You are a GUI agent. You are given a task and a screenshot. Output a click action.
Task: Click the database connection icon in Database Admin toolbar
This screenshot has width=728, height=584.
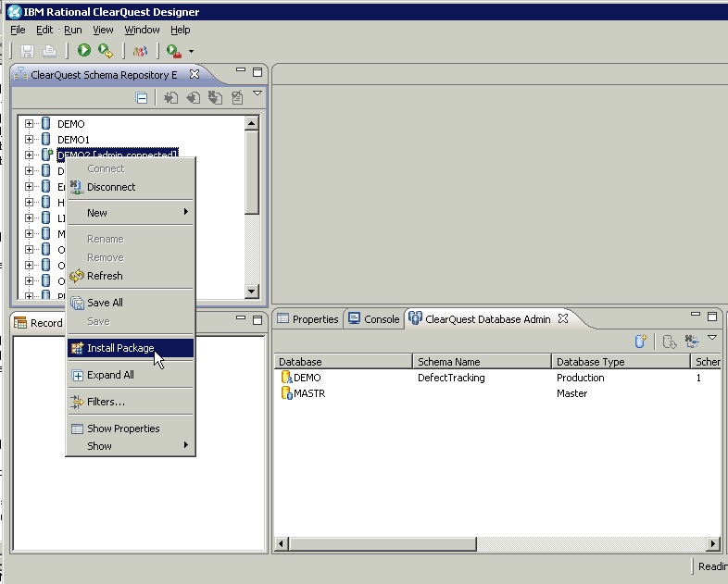tap(692, 342)
